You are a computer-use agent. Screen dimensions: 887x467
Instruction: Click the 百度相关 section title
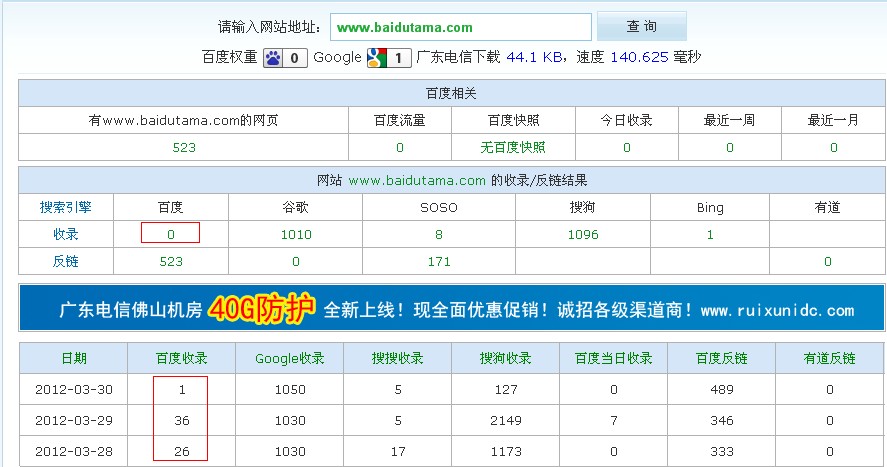coord(451,93)
